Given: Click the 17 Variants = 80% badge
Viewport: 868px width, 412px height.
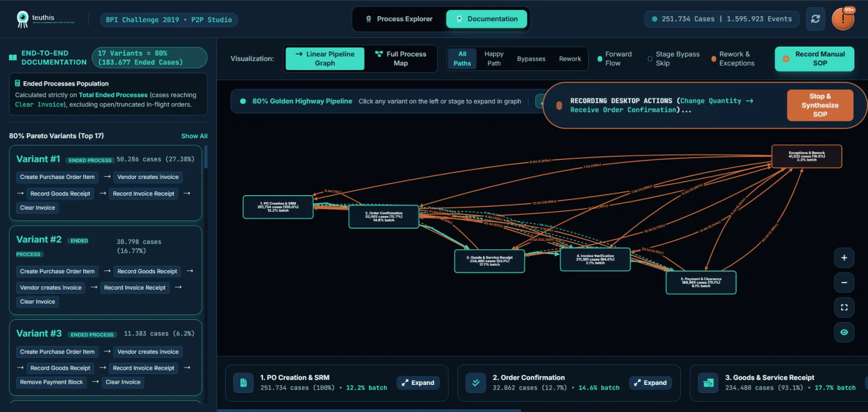Looking at the screenshot, I should [150, 57].
